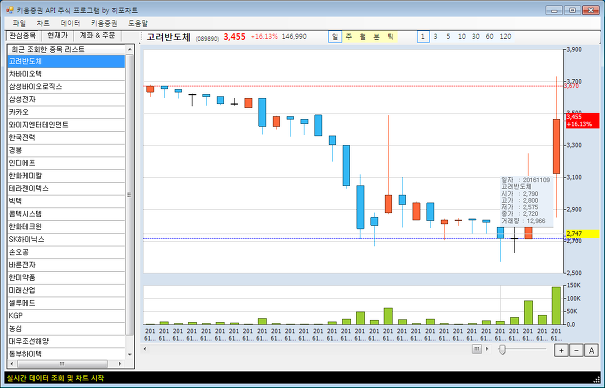This screenshot has width=605, height=388.
Task: Select 셀루메드 in the stock list
Action: pos(66,303)
